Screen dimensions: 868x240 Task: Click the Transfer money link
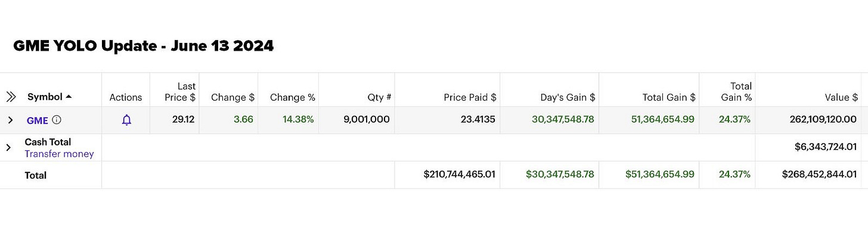59,154
